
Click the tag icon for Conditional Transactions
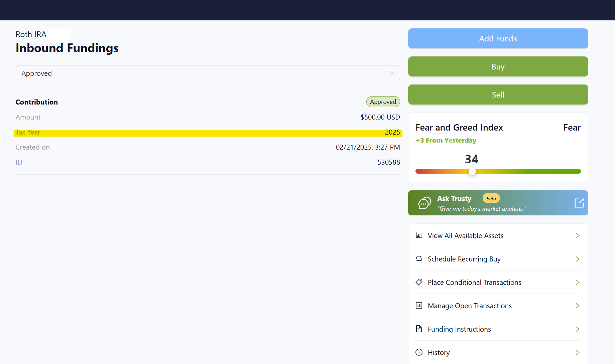419,282
